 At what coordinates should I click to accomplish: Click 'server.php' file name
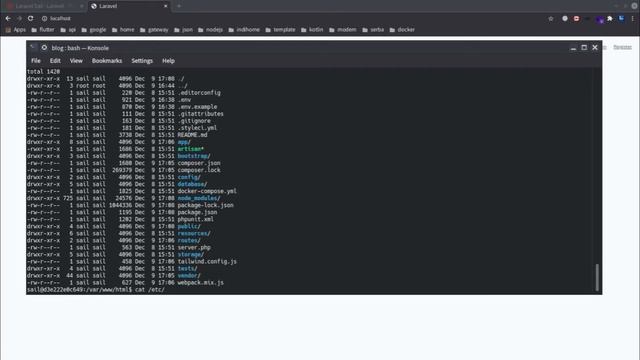pyautogui.click(x=194, y=248)
